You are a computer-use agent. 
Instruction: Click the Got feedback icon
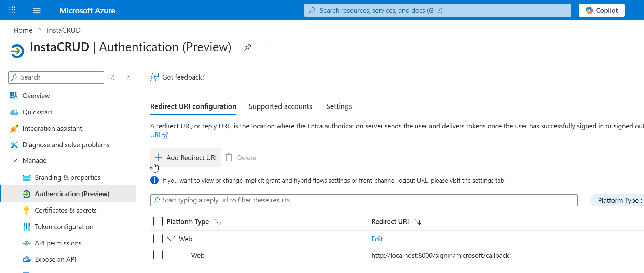click(x=154, y=77)
